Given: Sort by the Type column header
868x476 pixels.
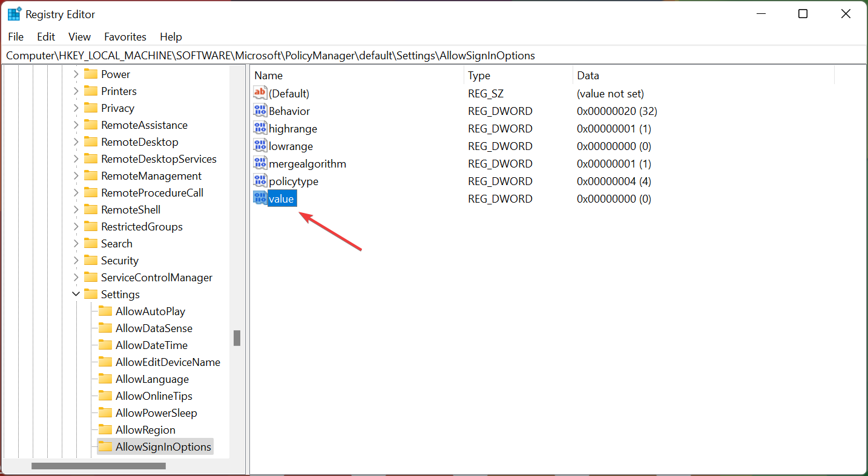Looking at the screenshot, I should point(518,76).
